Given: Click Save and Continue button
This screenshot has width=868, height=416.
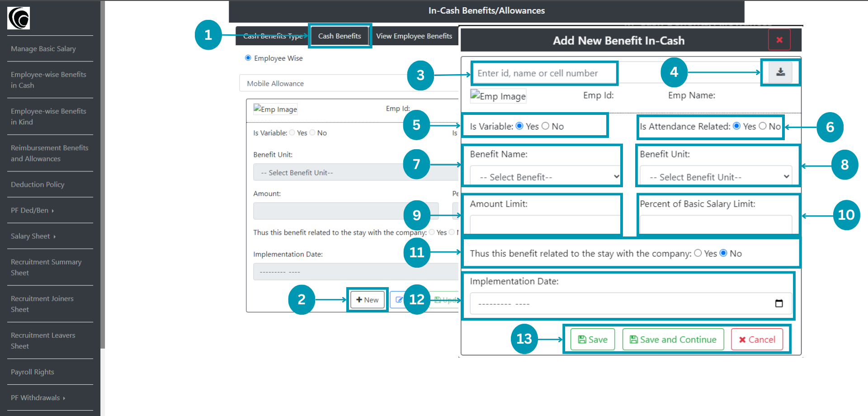Looking at the screenshot, I should click(x=673, y=339).
